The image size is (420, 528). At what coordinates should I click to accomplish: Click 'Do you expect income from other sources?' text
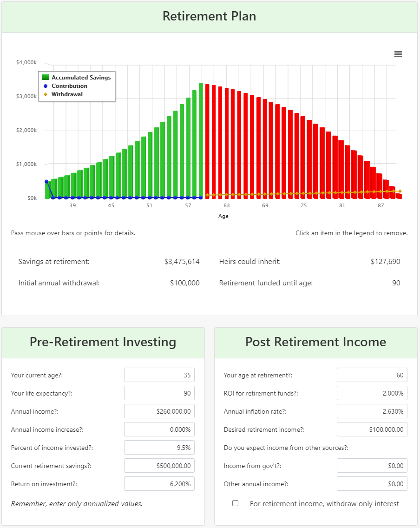click(x=286, y=448)
